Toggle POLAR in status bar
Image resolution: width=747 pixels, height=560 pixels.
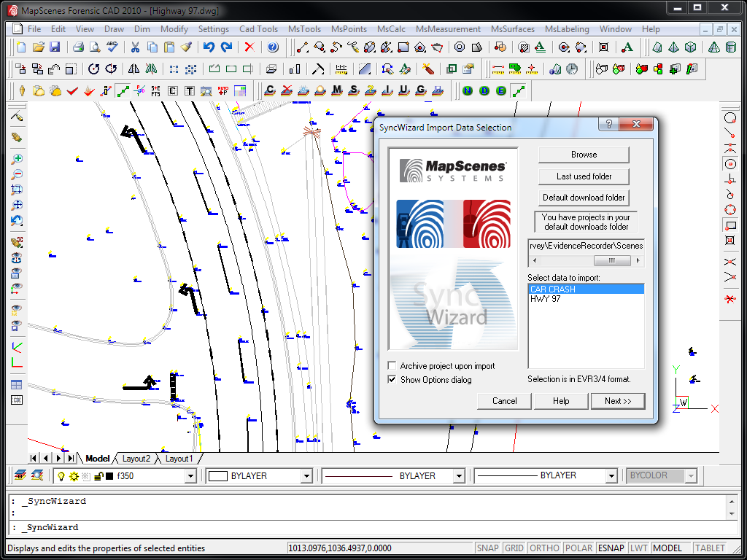point(578,548)
